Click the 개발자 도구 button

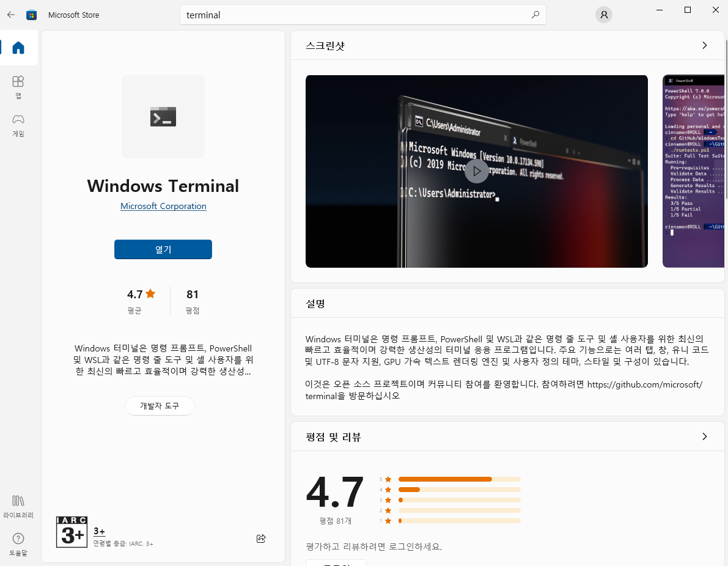click(x=160, y=405)
